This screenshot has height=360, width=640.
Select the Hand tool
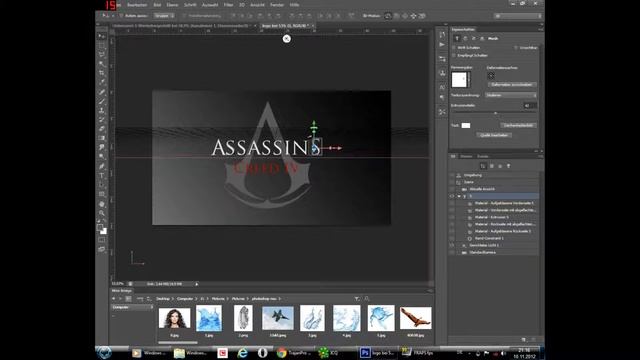[x=102, y=204]
